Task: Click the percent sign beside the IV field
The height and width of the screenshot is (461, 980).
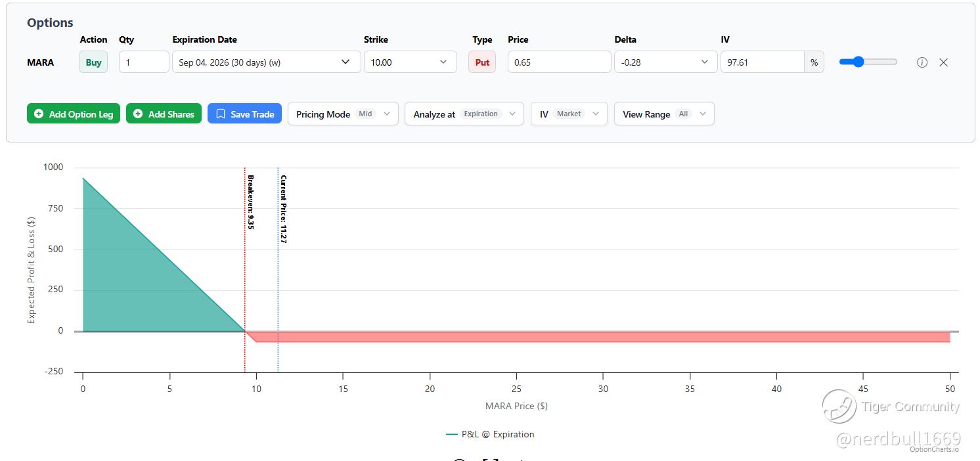Action: (814, 62)
